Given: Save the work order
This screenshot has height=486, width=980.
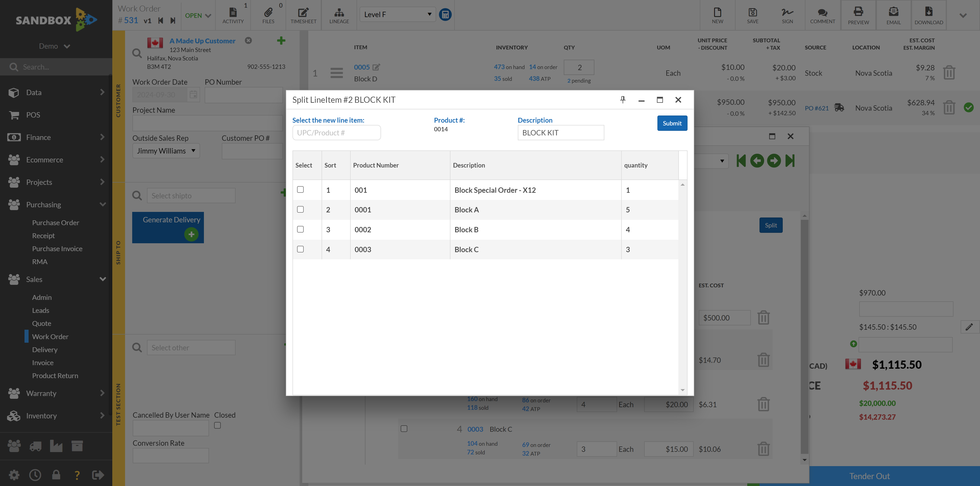Looking at the screenshot, I should coord(753,15).
